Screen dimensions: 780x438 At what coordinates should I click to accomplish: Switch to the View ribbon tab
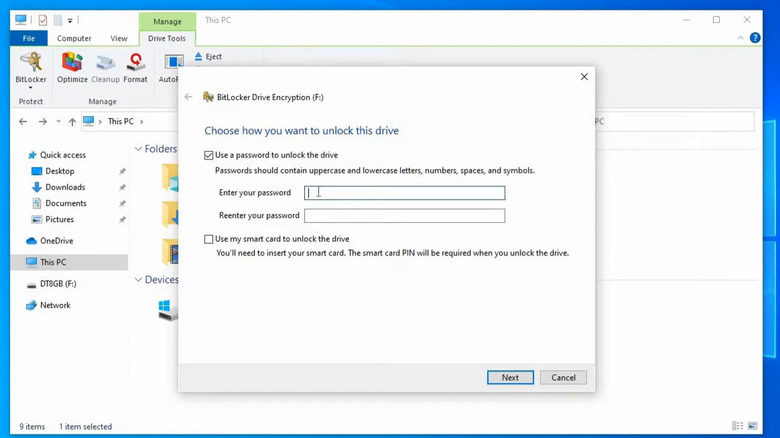click(x=118, y=38)
